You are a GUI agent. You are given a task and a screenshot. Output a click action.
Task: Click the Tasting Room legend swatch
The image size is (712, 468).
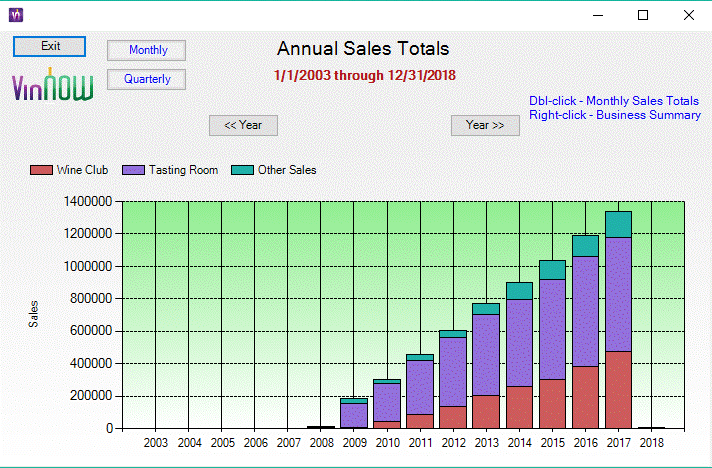coord(133,170)
